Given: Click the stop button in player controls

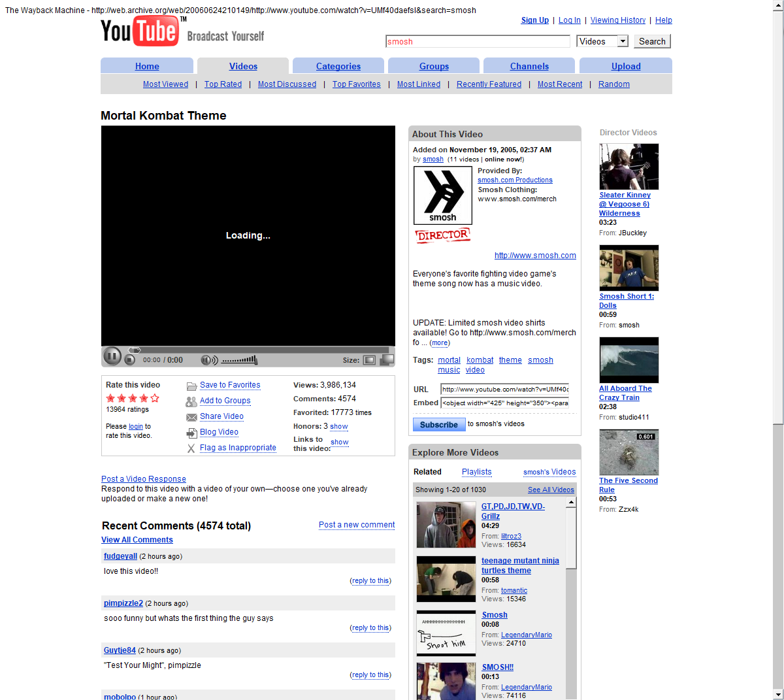Looking at the screenshot, I should pos(129,360).
